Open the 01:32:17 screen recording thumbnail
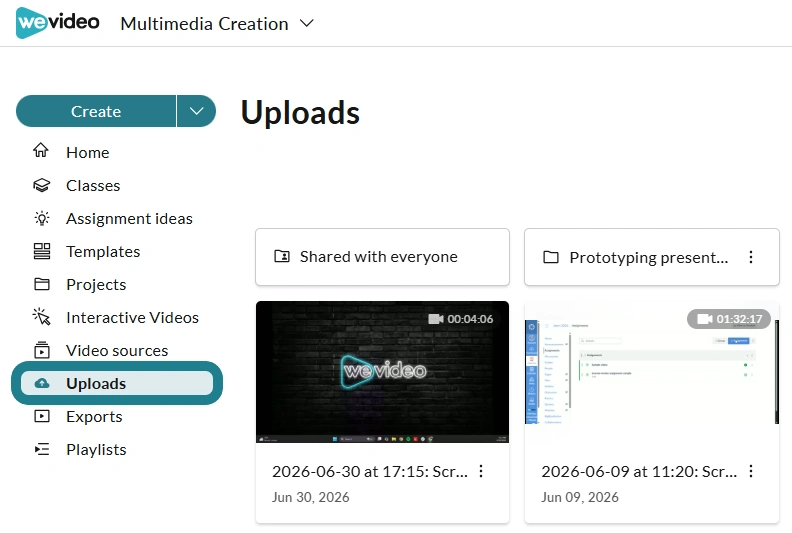The image size is (792, 533). [x=652, y=372]
